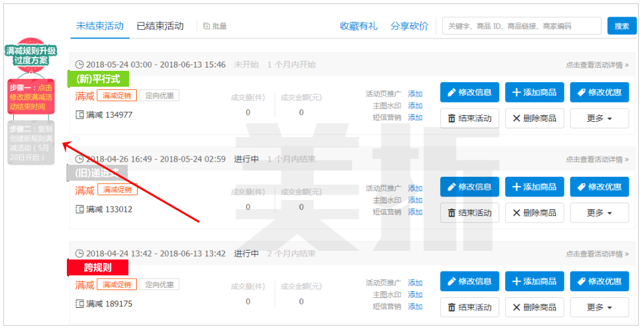Open the 分享砍价 link
Screen dimensions: 644x331
409,26
